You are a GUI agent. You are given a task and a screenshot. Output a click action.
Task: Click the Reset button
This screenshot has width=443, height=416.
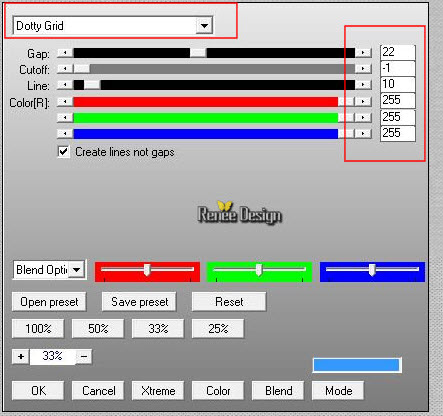(229, 302)
